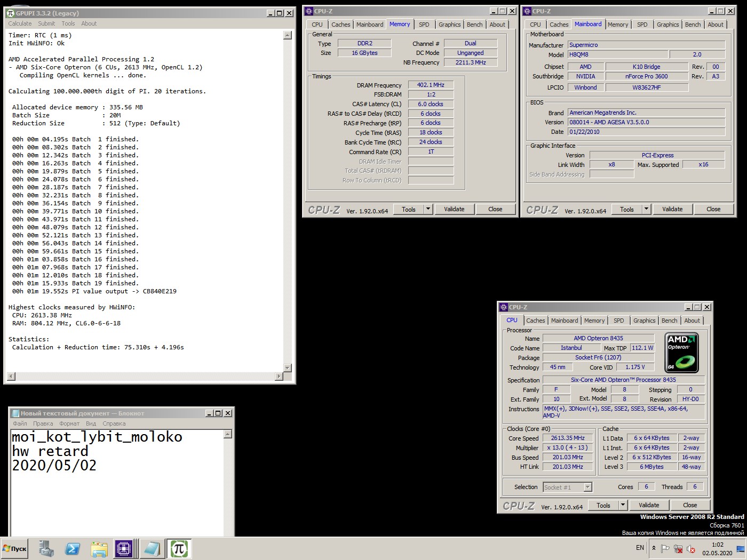747x560 pixels.
Task: Click the CPU-Z Mainboard window's title icon
Action: point(527,11)
